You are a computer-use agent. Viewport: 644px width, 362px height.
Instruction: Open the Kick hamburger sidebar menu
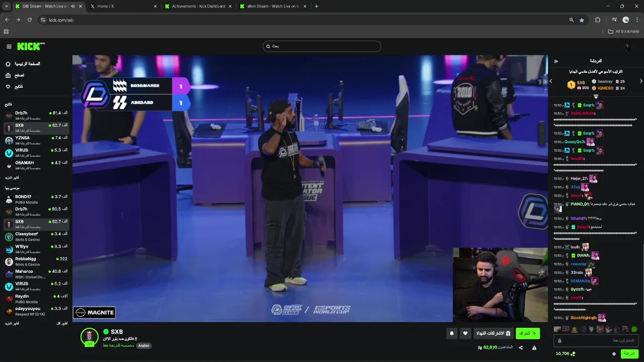pyautogui.click(x=9, y=46)
